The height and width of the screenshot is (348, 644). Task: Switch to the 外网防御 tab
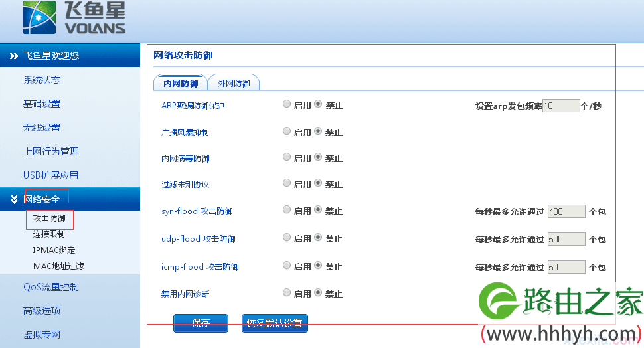point(234,83)
